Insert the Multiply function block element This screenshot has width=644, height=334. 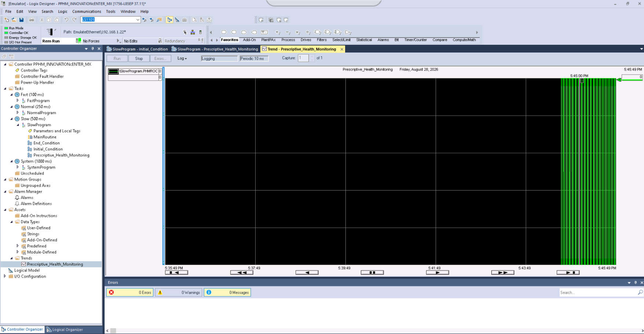298,32
